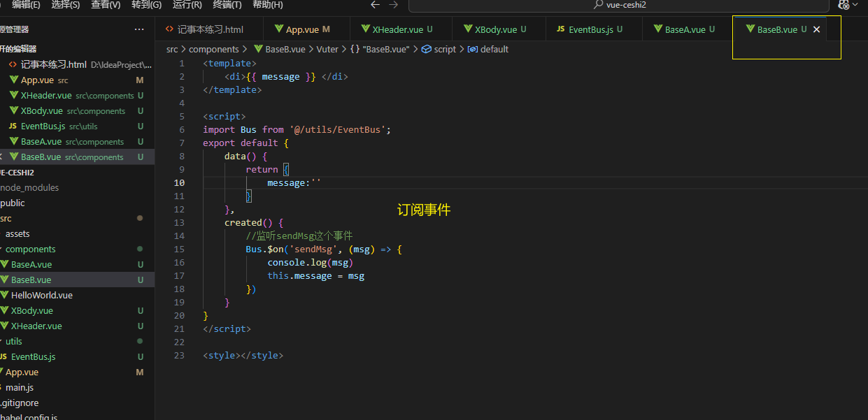Go forward with the right arrow
Screen dimensions: 868x420
click(x=394, y=5)
